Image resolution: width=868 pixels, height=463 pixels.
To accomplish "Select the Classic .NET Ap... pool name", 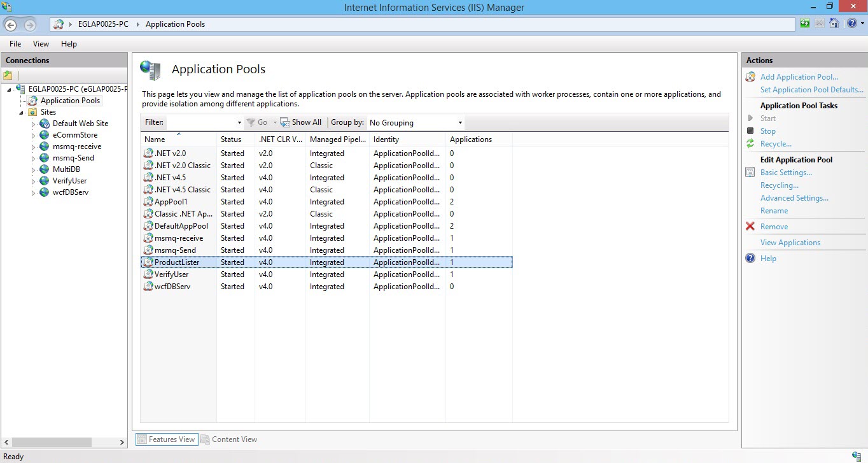I will (183, 214).
